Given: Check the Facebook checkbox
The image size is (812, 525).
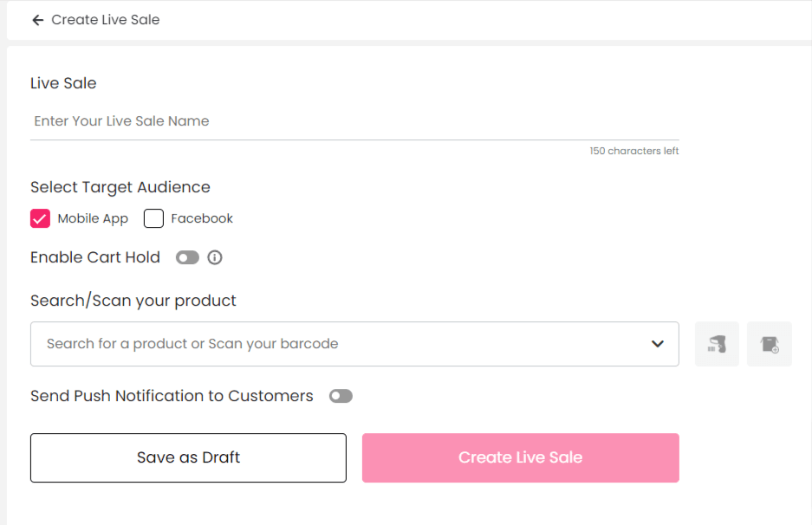Looking at the screenshot, I should (x=153, y=218).
